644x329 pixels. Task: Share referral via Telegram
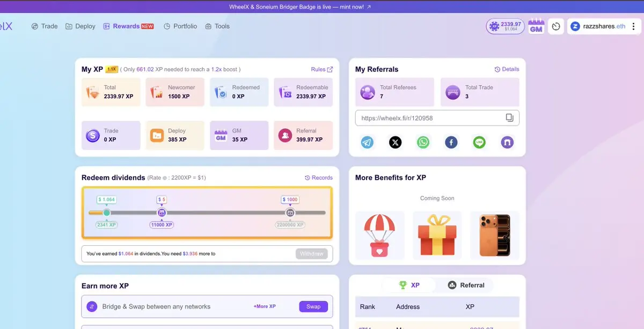click(367, 142)
